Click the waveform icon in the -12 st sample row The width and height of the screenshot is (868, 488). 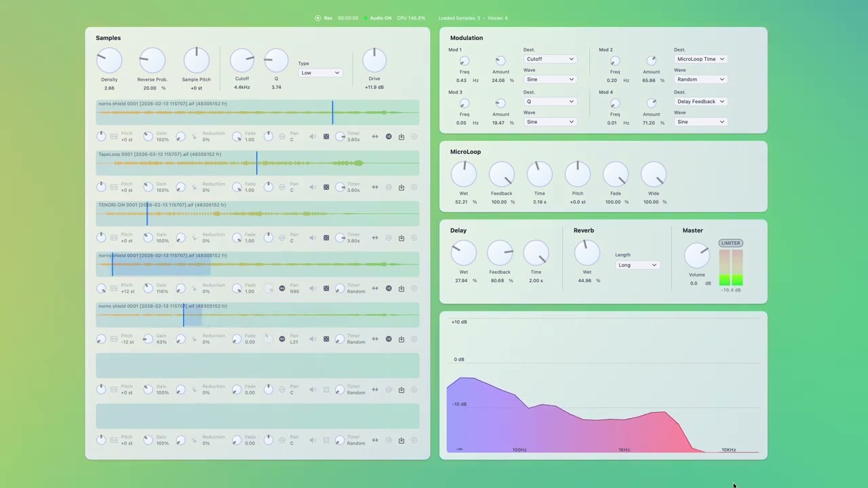(x=114, y=339)
